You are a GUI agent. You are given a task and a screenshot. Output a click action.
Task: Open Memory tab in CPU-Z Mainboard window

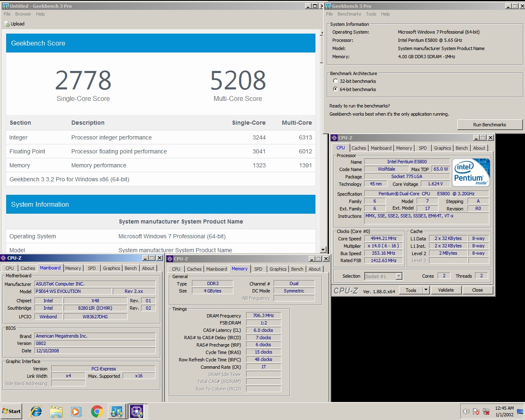point(73,268)
